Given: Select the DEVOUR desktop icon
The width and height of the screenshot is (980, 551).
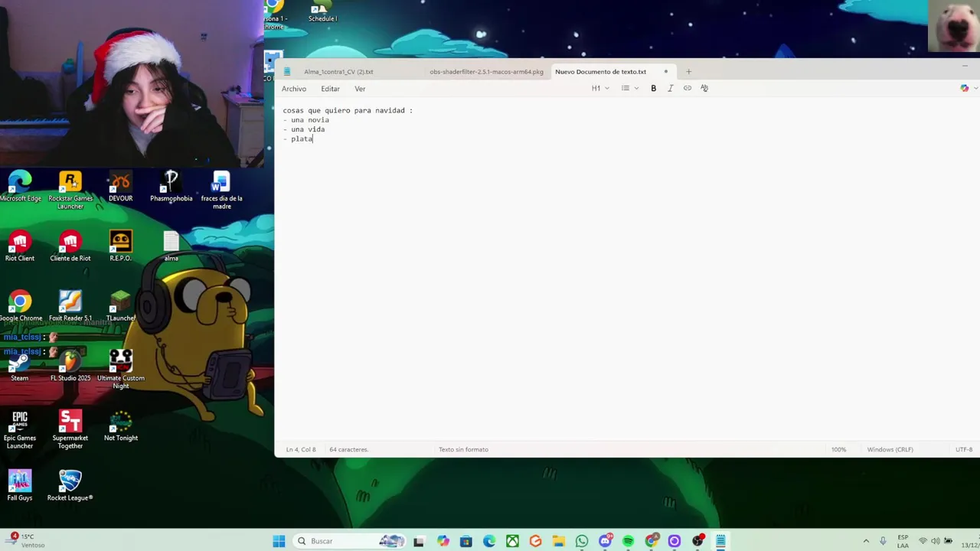Looking at the screenshot, I should [120, 186].
